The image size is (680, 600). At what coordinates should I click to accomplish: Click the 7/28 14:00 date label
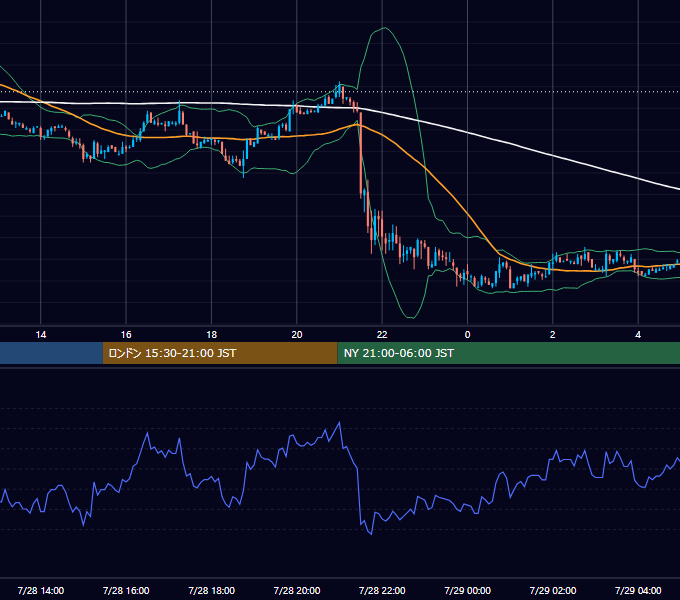41,590
